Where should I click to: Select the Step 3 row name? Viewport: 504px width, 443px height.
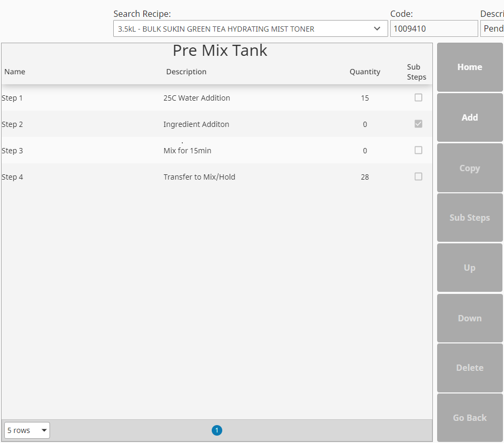[x=12, y=151]
